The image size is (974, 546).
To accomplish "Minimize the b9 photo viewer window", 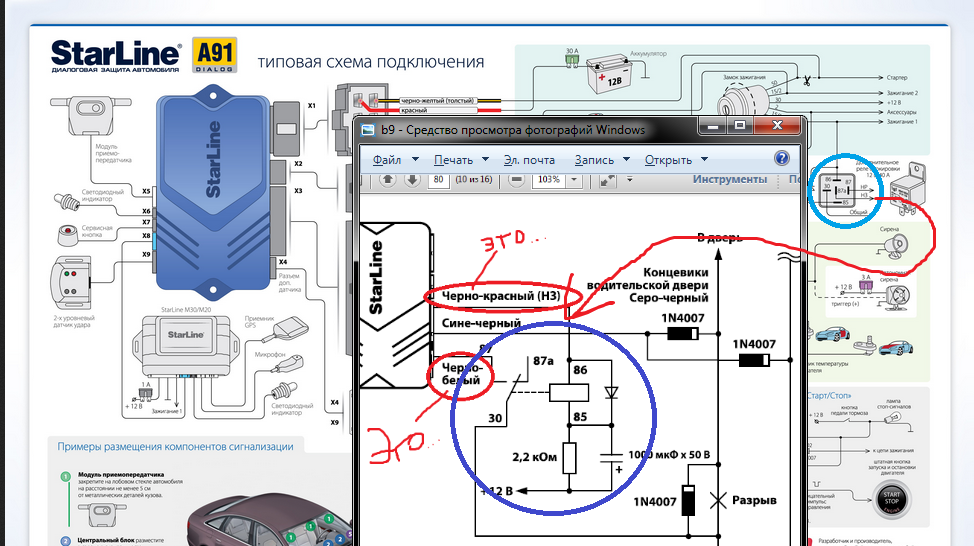I will coord(712,126).
